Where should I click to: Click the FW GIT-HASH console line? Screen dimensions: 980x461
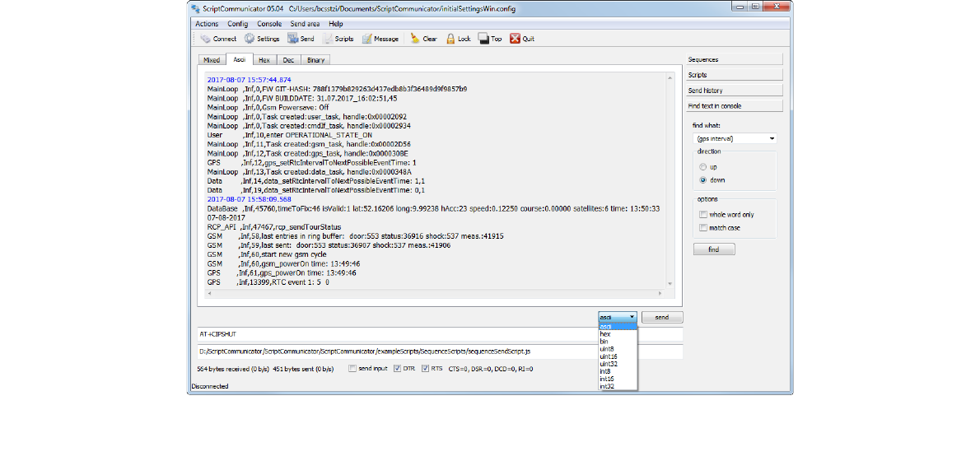(337, 89)
